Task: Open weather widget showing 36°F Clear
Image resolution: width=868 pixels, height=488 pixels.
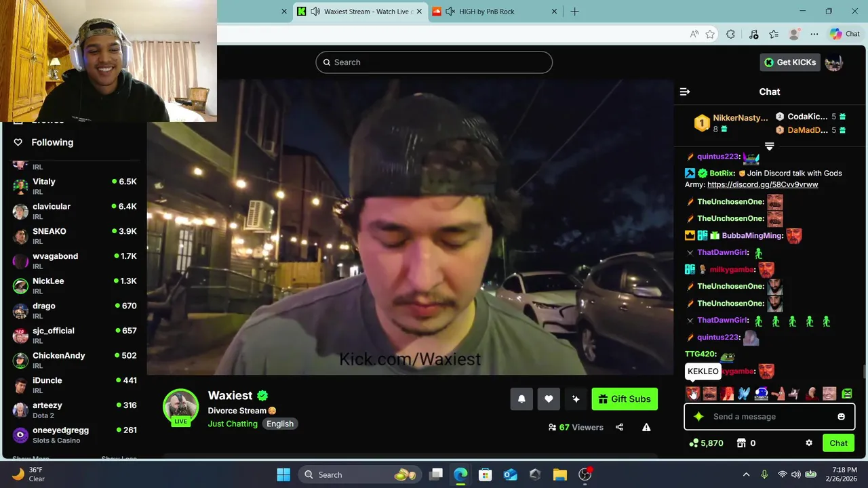Action: (28, 474)
